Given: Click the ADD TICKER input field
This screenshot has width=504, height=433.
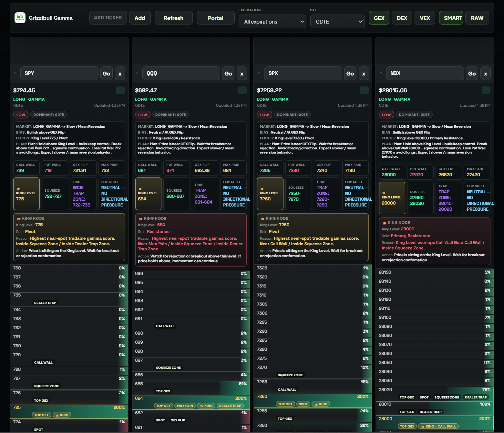Looking at the screenshot, I should click(x=108, y=18).
